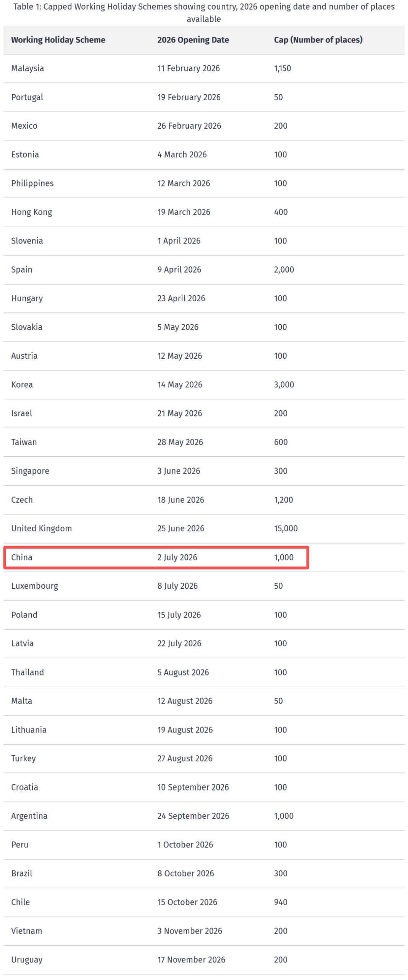
Task: Select the Uruguay row name
Action: coord(27,959)
